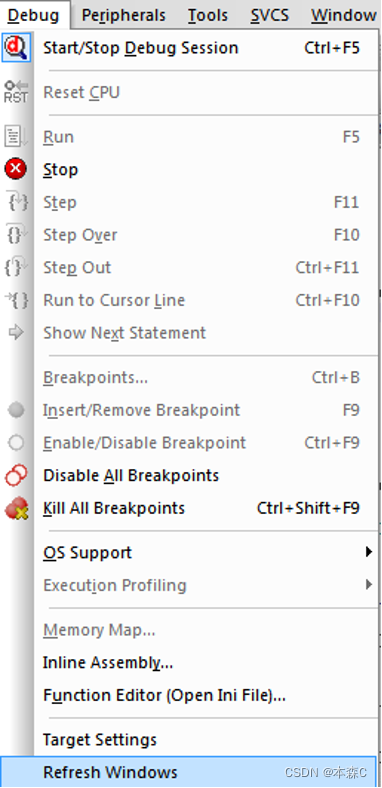382x788 pixels.
Task: Open the Window menu
Action: (343, 16)
